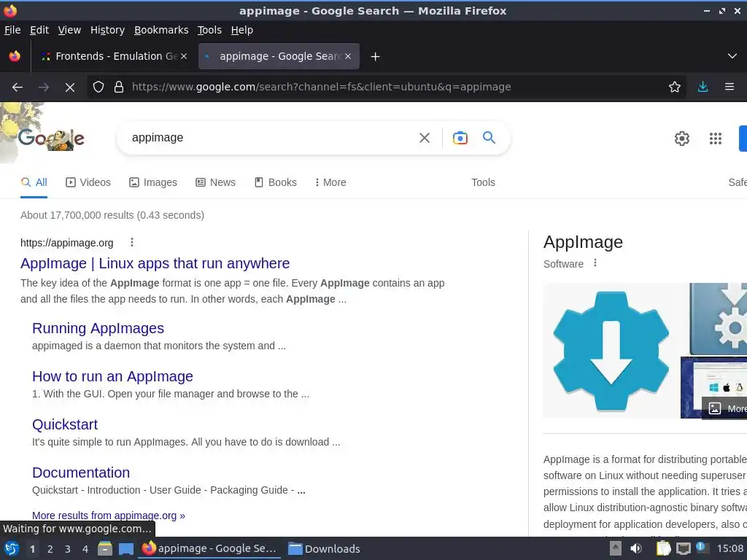747x560 pixels.
Task: Open a new tab with plus
Action: [x=376, y=57]
